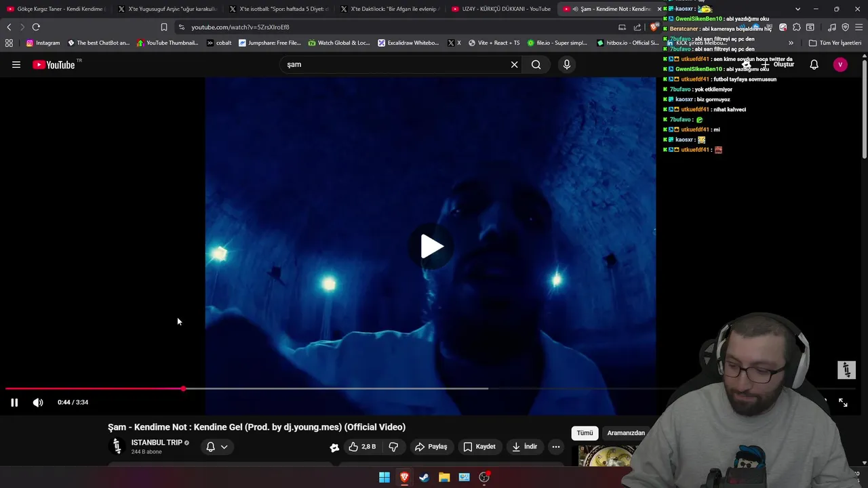Open the browser music note icon
The height and width of the screenshot is (488, 868).
tap(832, 27)
